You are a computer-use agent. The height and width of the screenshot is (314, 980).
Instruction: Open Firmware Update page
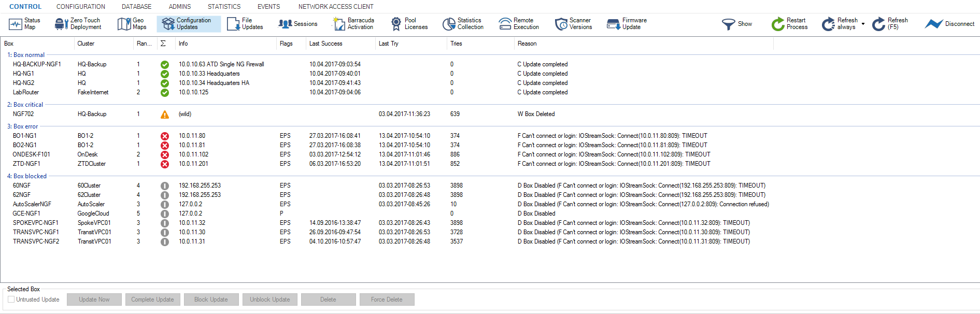(627, 24)
